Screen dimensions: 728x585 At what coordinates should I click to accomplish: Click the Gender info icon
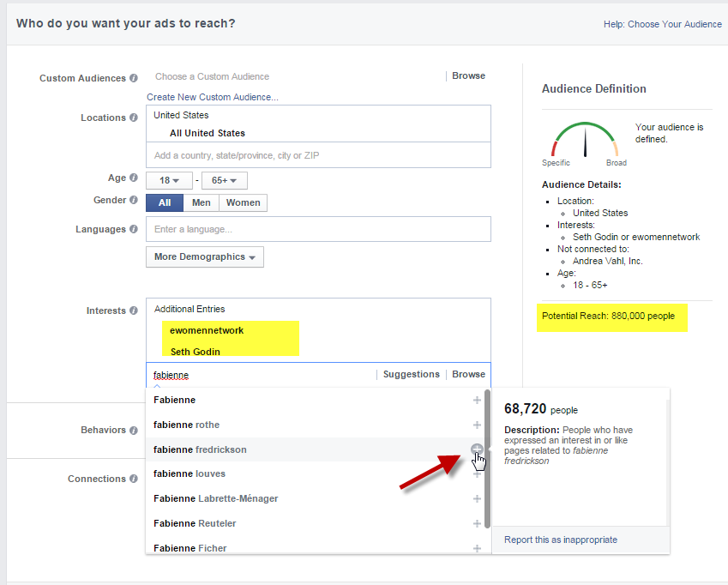click(134, 200)
